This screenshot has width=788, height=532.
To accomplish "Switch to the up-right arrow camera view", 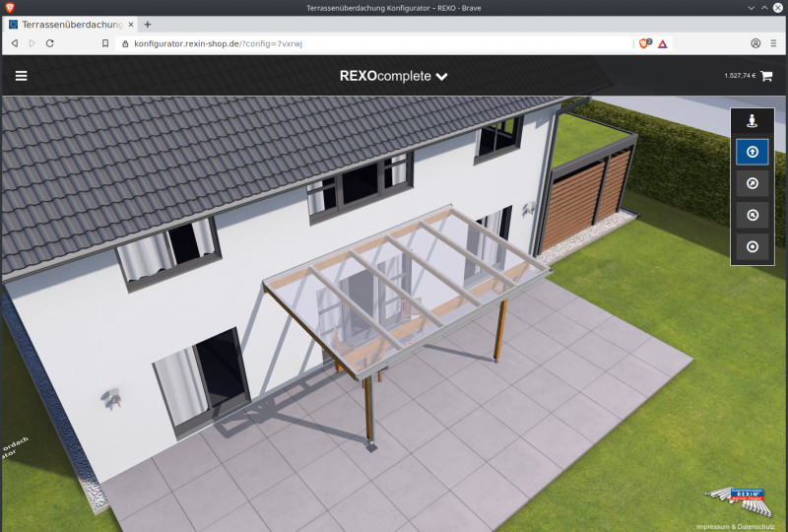I will [x=753, y=183].
